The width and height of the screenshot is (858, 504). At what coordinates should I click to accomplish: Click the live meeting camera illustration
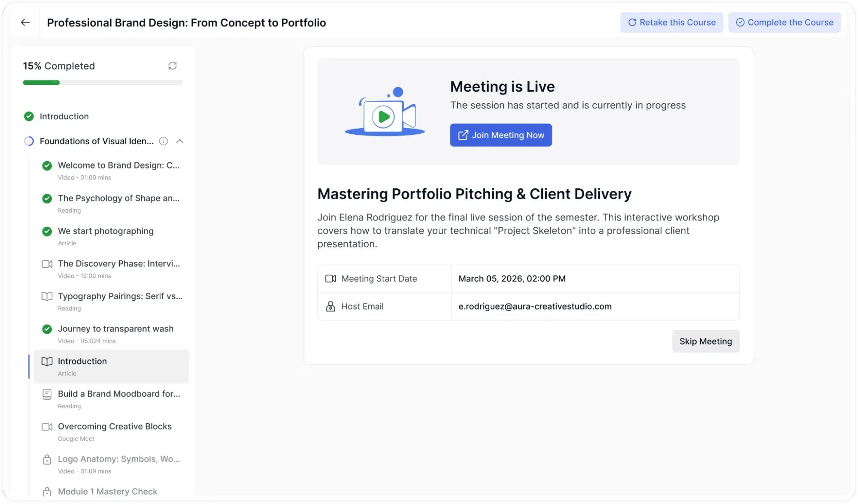click(385, 112)
